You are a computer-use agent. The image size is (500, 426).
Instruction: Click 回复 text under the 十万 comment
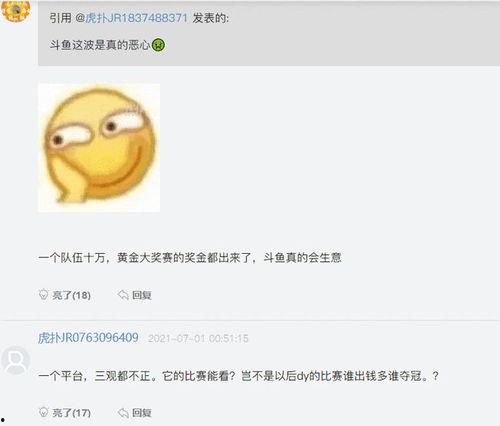coord(142,295)
